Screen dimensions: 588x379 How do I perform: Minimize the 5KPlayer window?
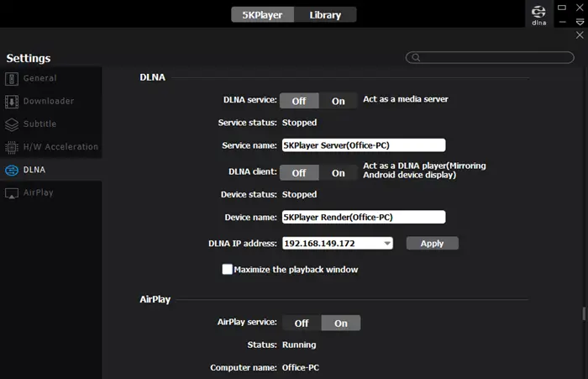coord(562,22)
